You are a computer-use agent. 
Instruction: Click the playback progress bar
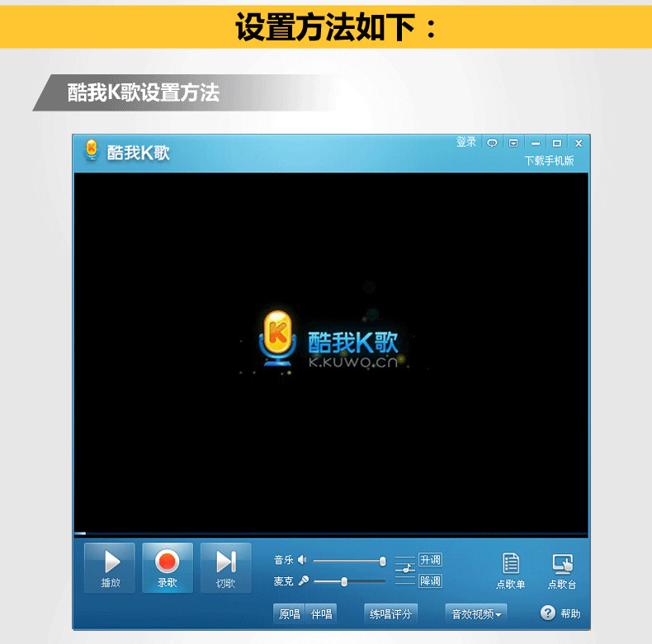331,533
